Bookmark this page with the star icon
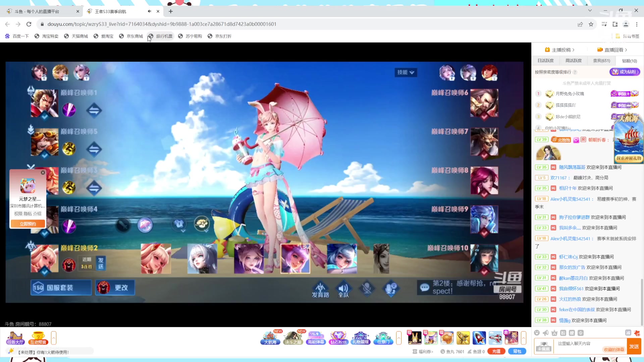 [x=591, y=24]
